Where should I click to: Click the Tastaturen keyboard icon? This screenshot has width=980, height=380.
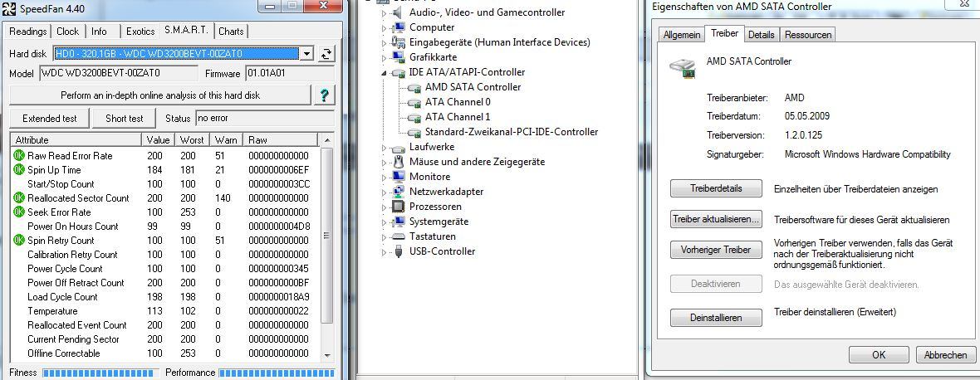398,237
